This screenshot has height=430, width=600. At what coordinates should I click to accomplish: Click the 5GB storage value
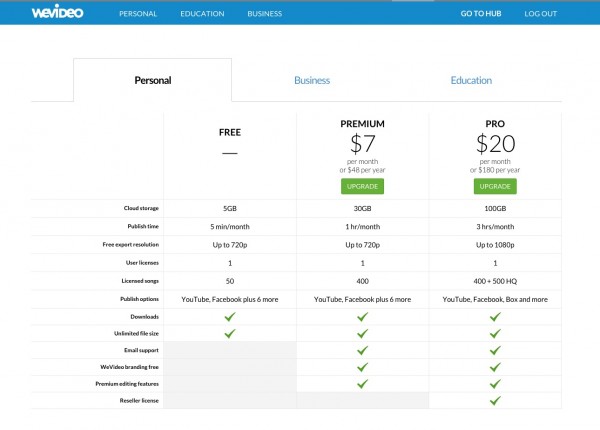[x=230, y=208]
